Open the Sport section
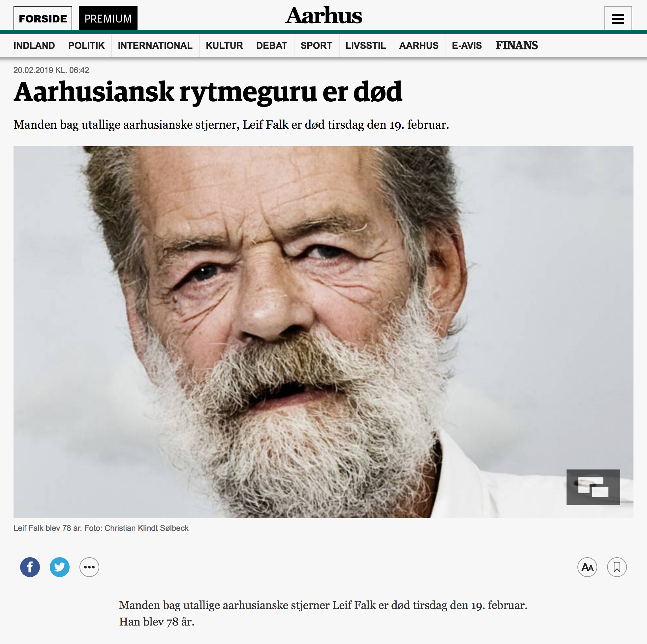Image resolution: width=647 pixels, height=644 pixels. [x=316, y=46]
